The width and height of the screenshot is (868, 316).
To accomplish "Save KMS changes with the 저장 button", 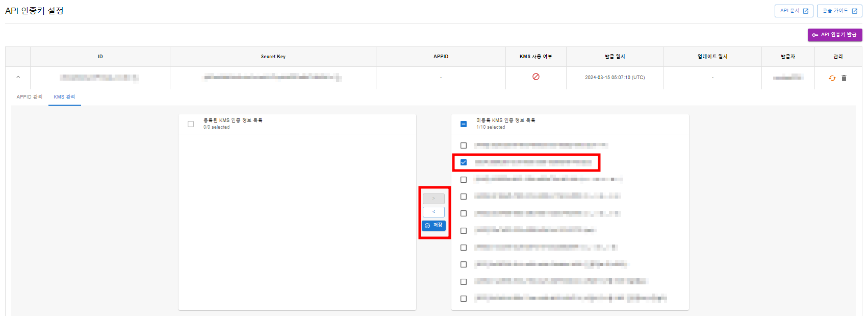I will click(433, 225).
